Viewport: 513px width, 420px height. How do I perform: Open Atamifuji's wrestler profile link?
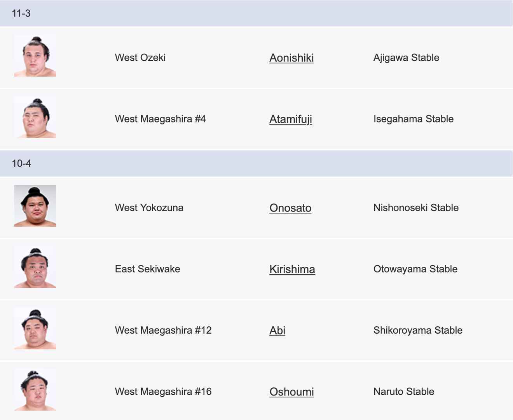click(x=291, y=119)
